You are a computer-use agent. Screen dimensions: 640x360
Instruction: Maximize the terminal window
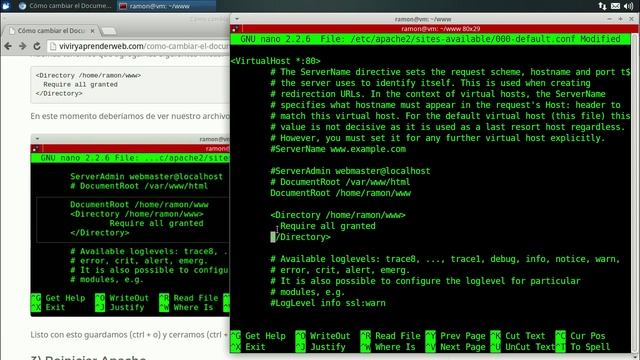(x=620, y=19)
